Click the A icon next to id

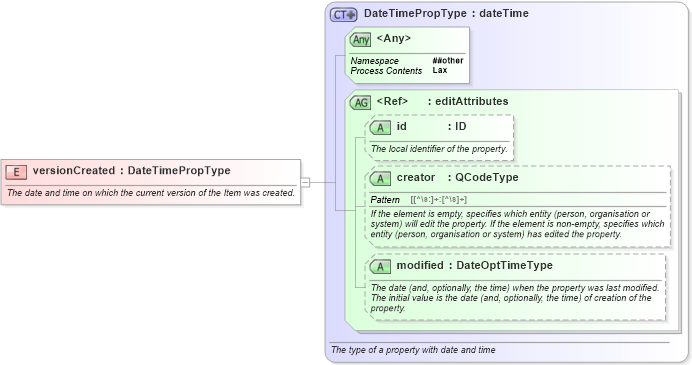tap(380, 128)
